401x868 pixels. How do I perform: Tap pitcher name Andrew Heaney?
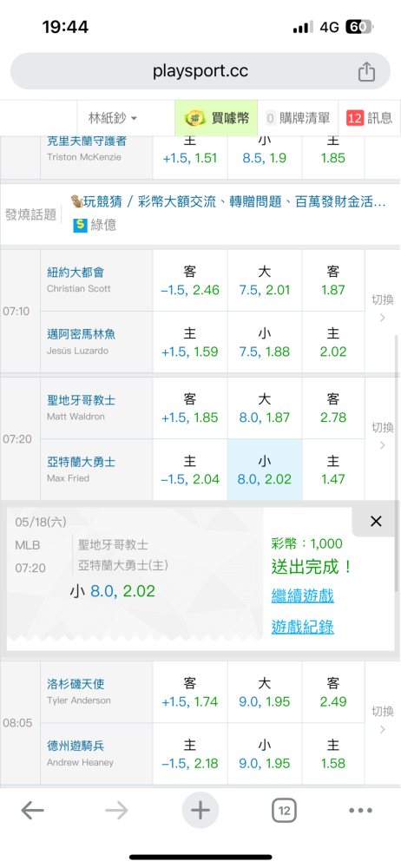(81, 763)
